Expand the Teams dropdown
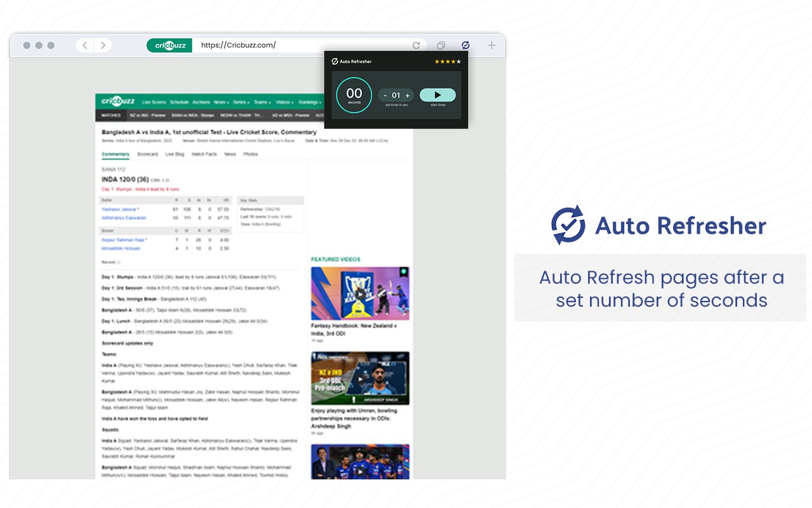 262,102
